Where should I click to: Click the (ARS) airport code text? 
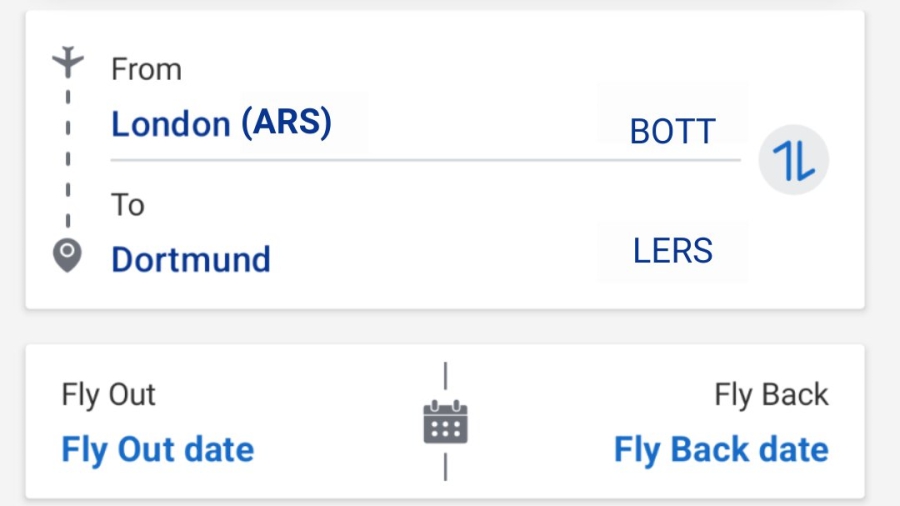click(286, 123)
